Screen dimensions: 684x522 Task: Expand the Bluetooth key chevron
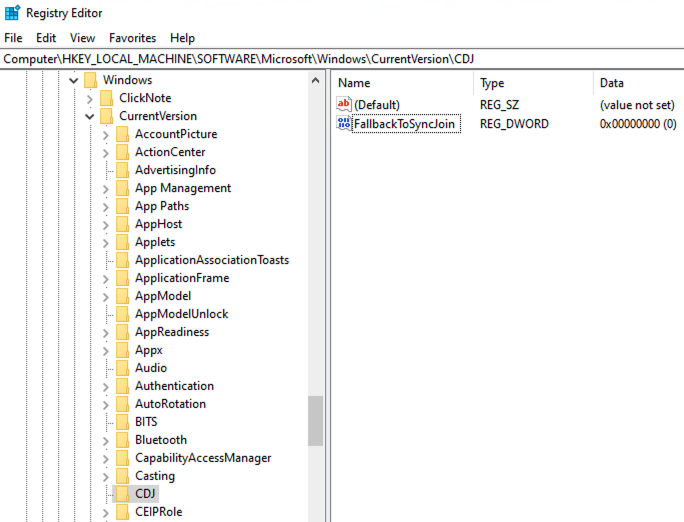point(106,441)
